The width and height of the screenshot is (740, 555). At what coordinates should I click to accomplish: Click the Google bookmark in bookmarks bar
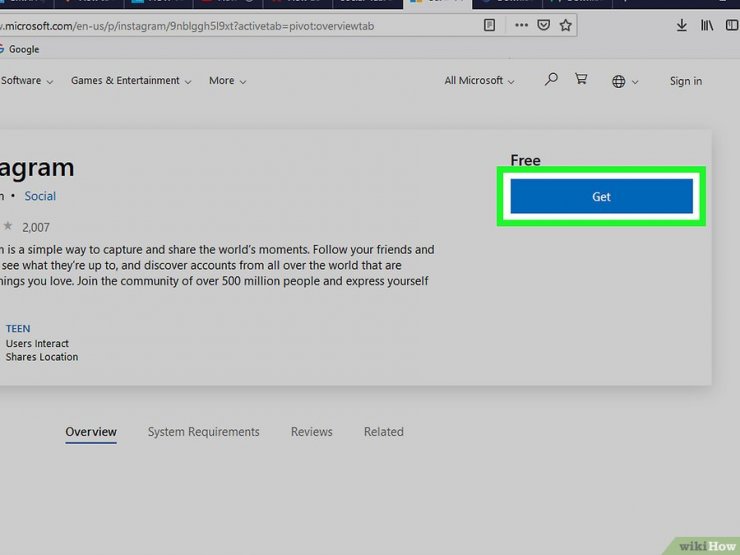pos(20,49)
